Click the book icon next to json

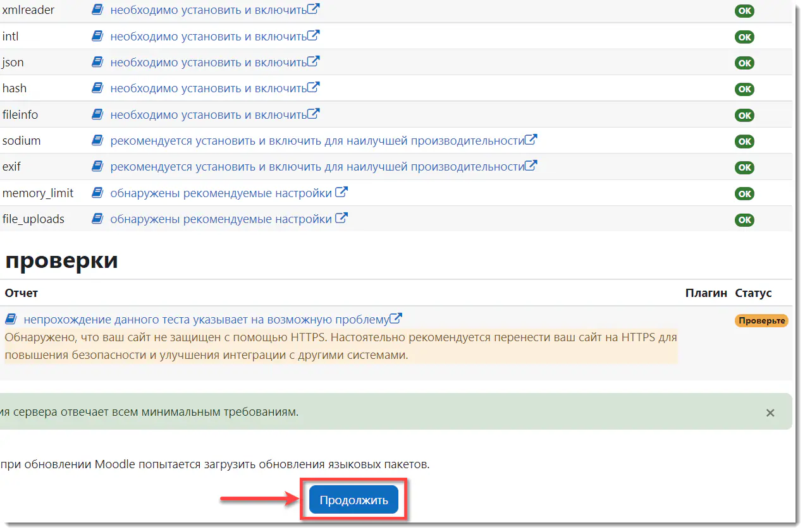tap(97, 63)
